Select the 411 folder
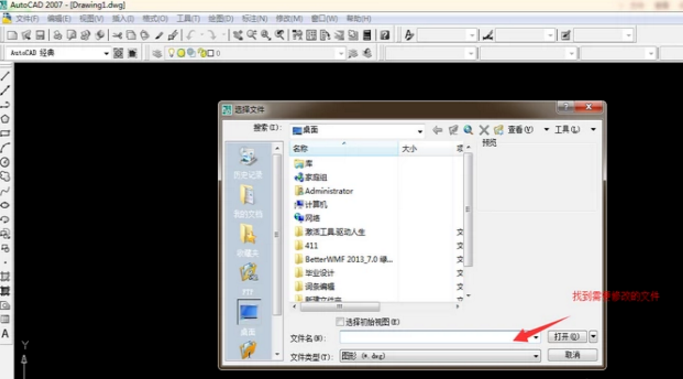This screenshot has width=683, height=379. pos(306,246)
